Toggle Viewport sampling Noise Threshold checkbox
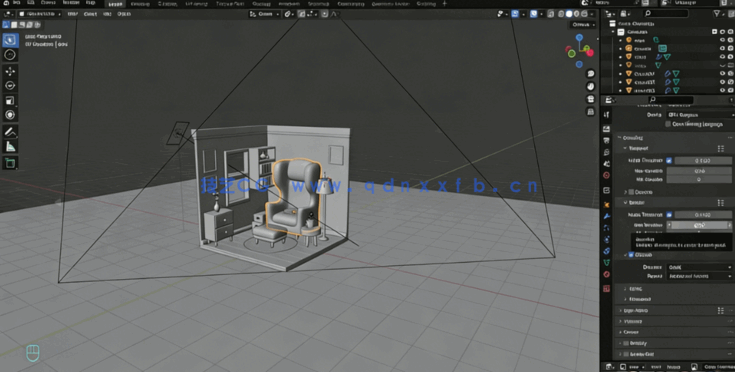This screenshot has width=735, height=372. click(669, 160)
